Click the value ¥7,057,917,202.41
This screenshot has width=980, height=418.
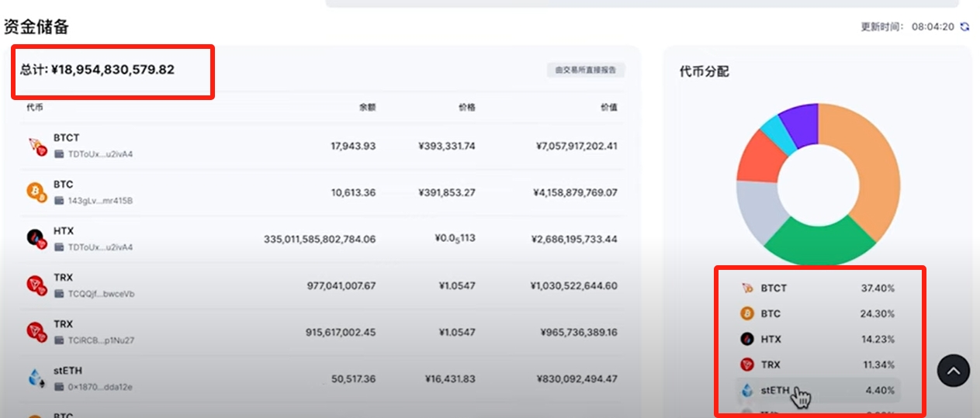tap(577, 146)
